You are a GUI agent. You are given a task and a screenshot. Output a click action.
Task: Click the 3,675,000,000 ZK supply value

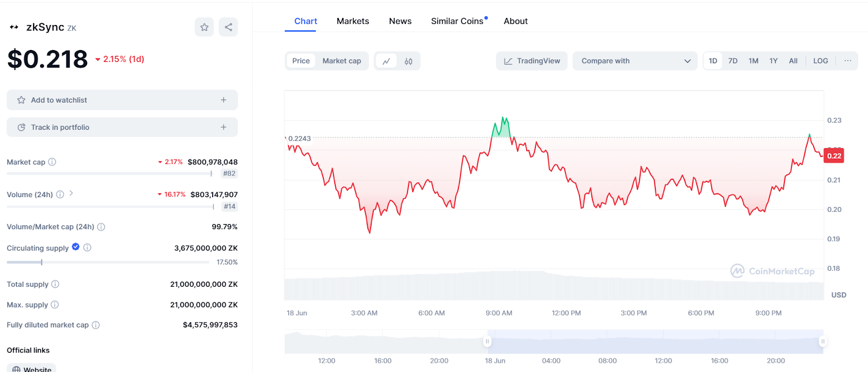206,248
